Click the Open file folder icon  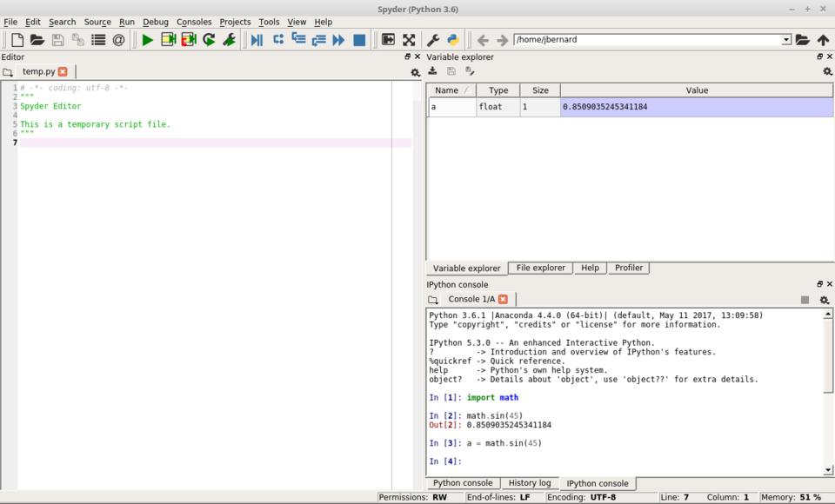37,40
